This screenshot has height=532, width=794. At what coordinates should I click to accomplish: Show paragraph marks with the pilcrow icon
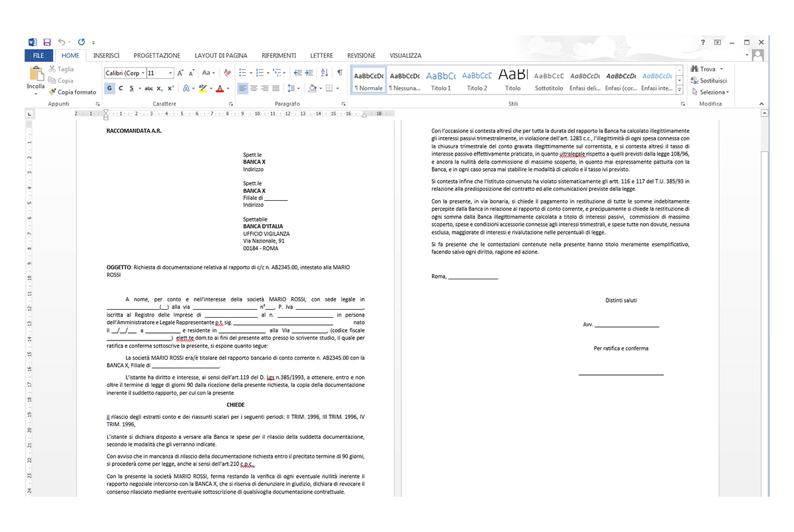point(340,73)
